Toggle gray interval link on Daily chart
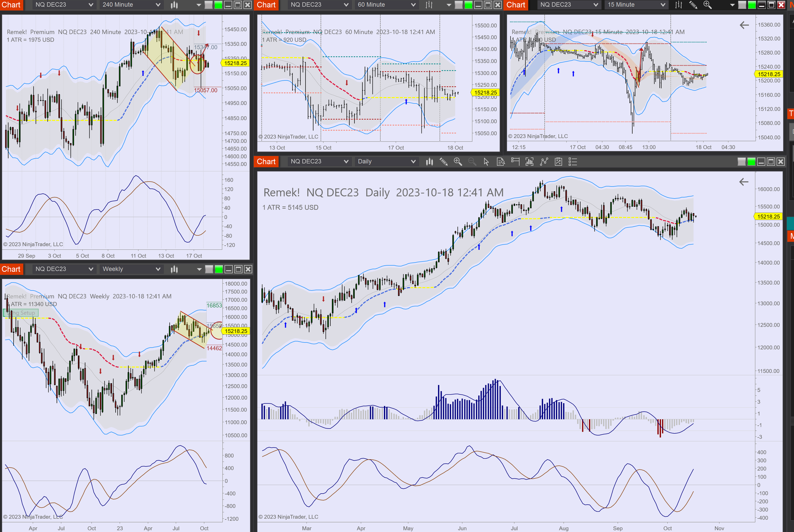This screenshot has width=794, height=532. coord(741,162)
